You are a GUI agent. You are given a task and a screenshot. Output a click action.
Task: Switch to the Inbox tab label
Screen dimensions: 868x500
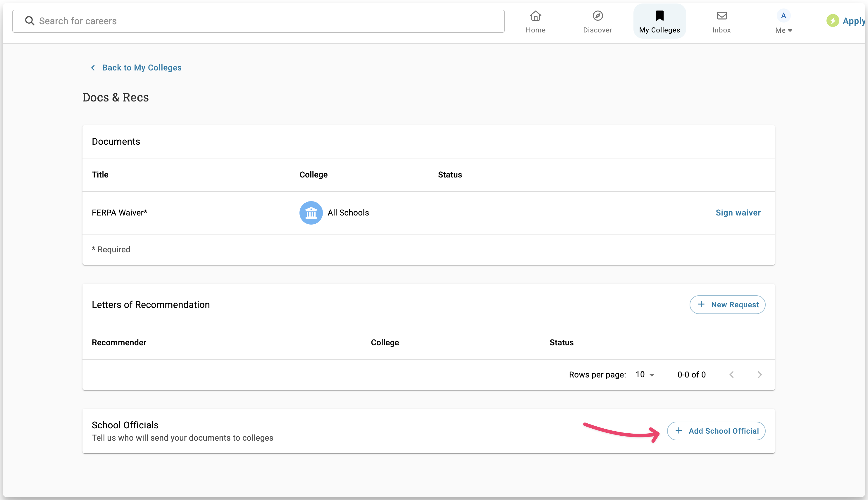(721, 30)
